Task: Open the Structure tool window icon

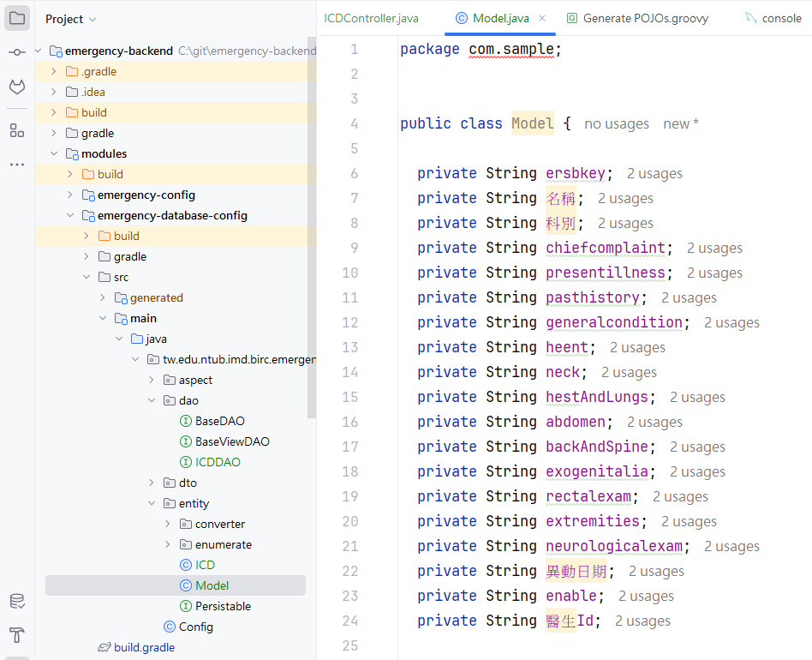Action: tap(17, 130)
